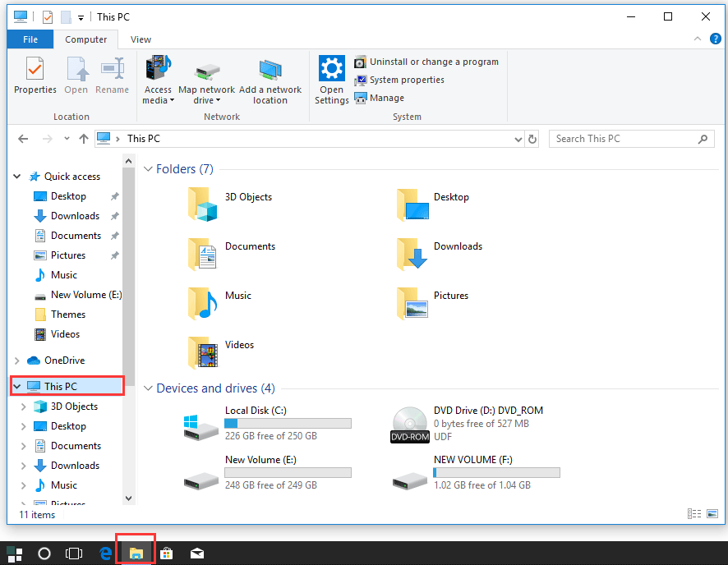Launch Open Settings from ribbon

pyautogui.click(x=331, y=80)
